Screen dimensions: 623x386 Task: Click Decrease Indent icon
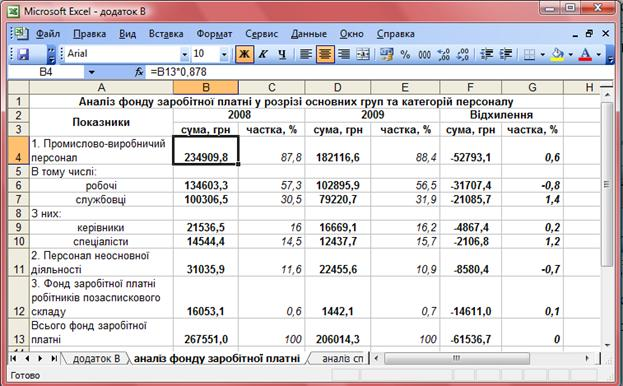[x=486, y=54]
